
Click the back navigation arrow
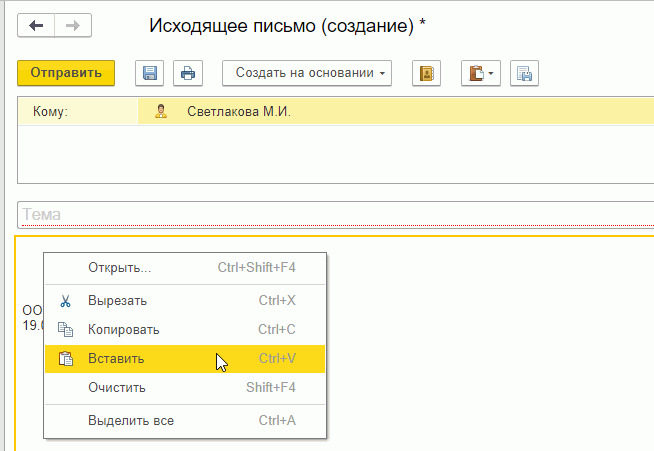(x=36, y=26)
